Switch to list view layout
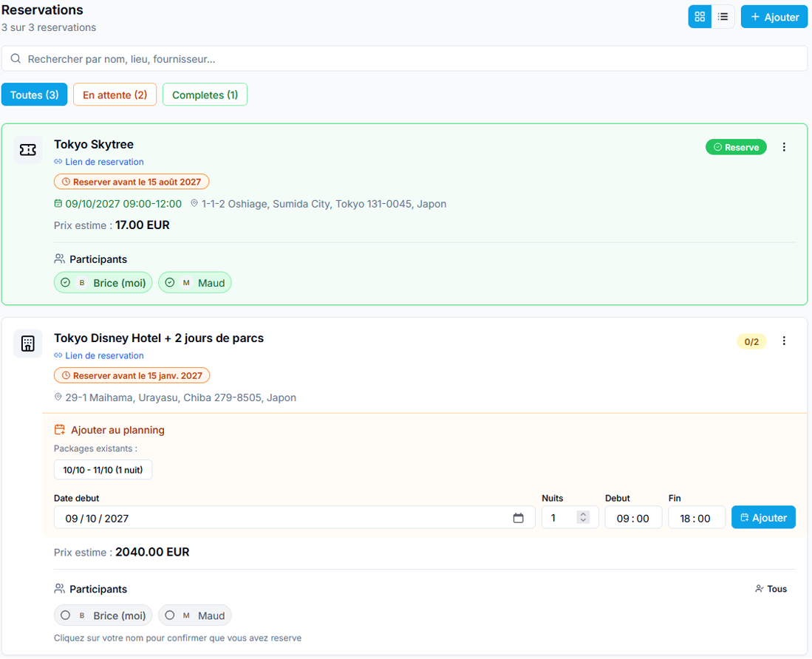Screen dimensions: 812x659 723,16
